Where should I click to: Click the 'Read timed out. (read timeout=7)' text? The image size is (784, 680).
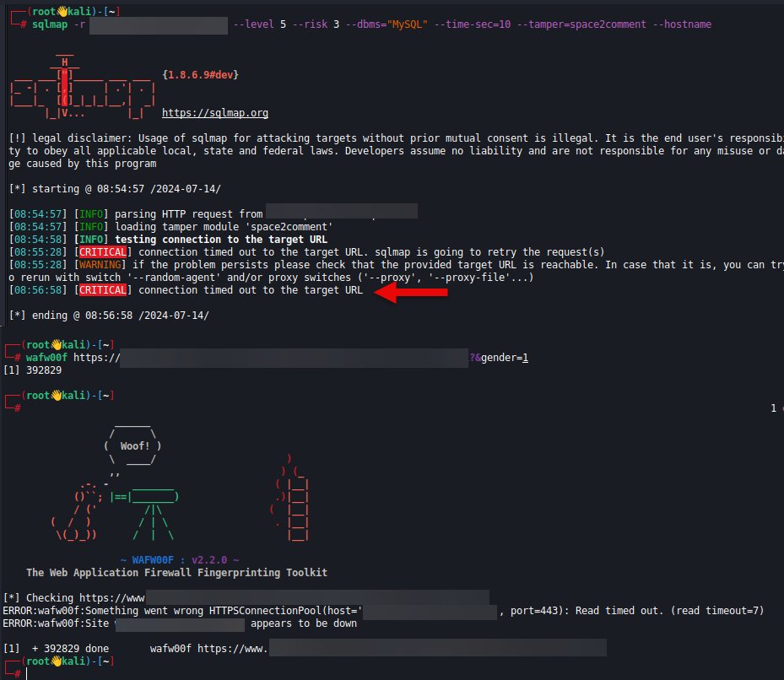tap(669, 611)
